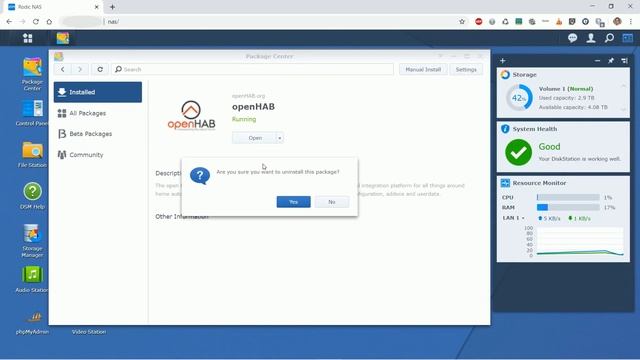Open a new browser tab
Image resolution: width=640 pixels, height=360 pixels.
(112, 7)
